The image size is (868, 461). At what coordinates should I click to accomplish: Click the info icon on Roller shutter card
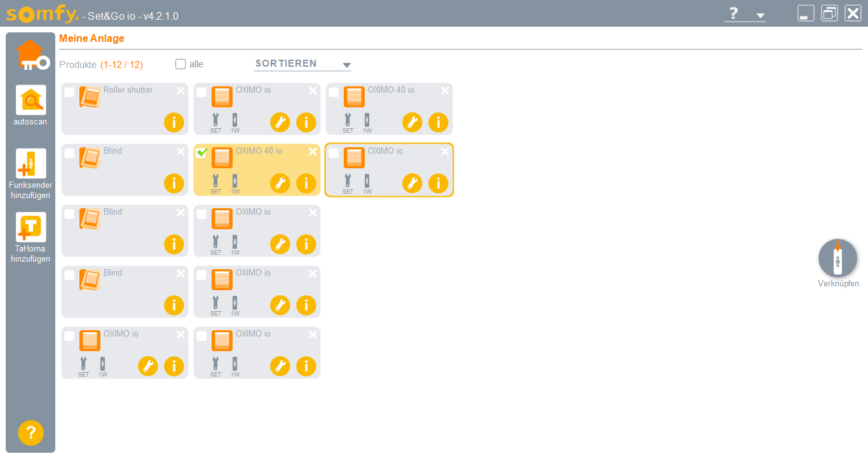pyautogui.click(x=173, y=122)
